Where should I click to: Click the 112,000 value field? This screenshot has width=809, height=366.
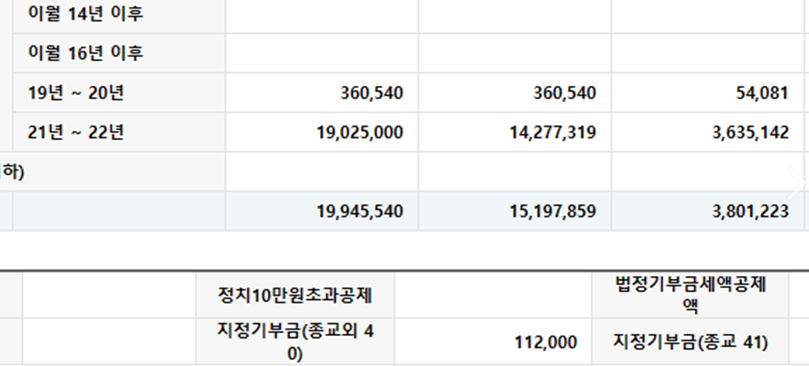click(493, 341)
